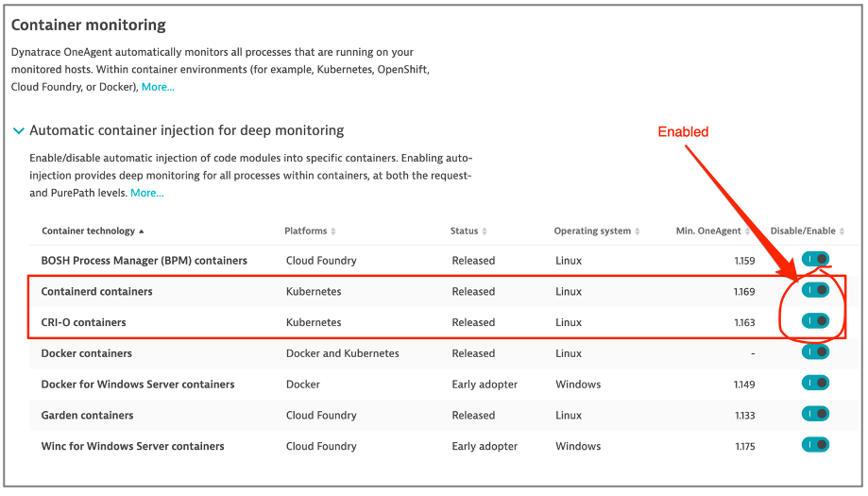
Task: Toggle Winc for Windows Server containers
Action: 815,445
